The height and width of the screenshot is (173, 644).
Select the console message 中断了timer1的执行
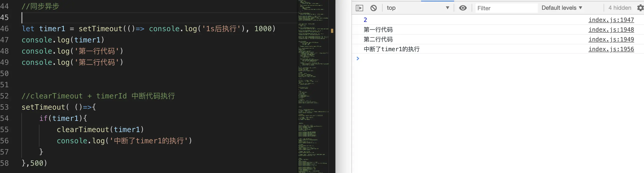(392, 49)
